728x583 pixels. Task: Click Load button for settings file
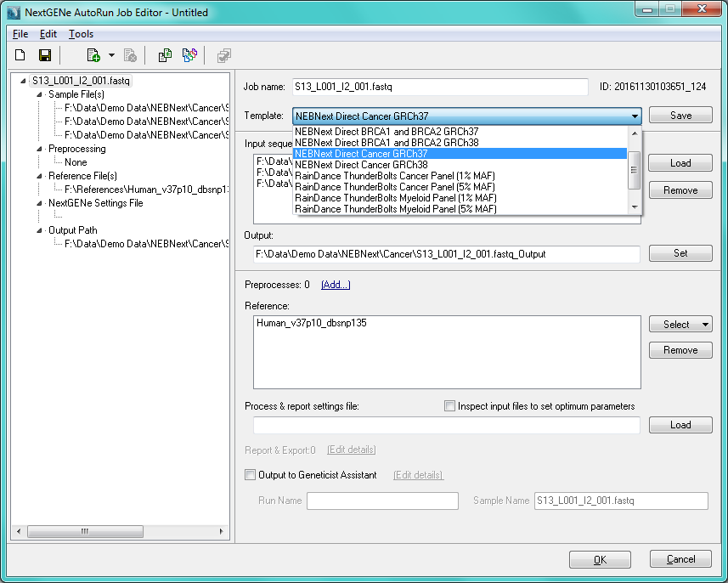680,425
